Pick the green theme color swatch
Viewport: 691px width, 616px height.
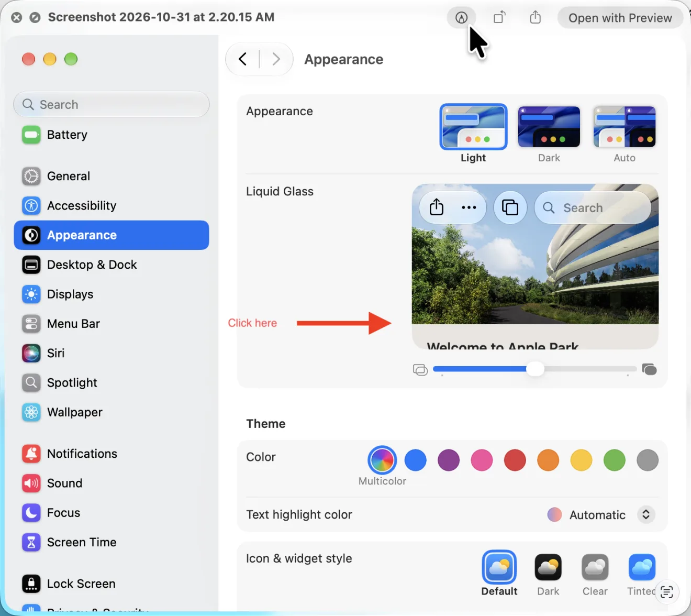pyautogui.click(x=615, y=460)
